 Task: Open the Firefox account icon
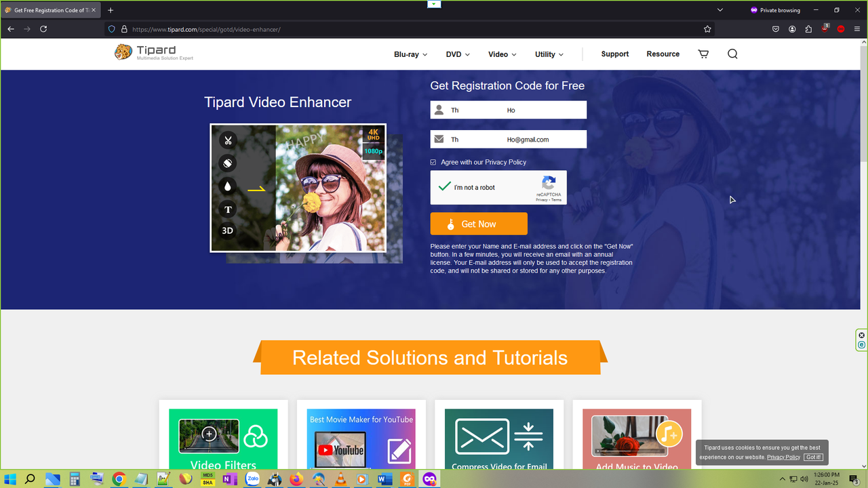point(792,29)
